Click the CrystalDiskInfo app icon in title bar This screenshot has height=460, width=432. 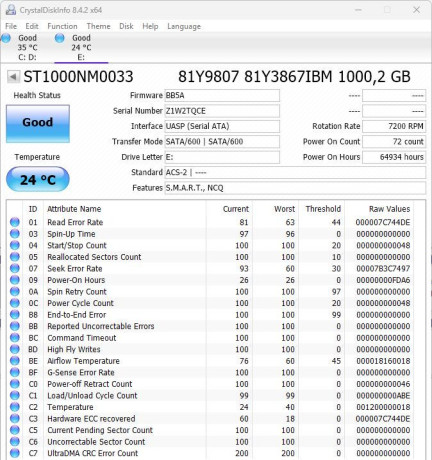coord(11,10)
